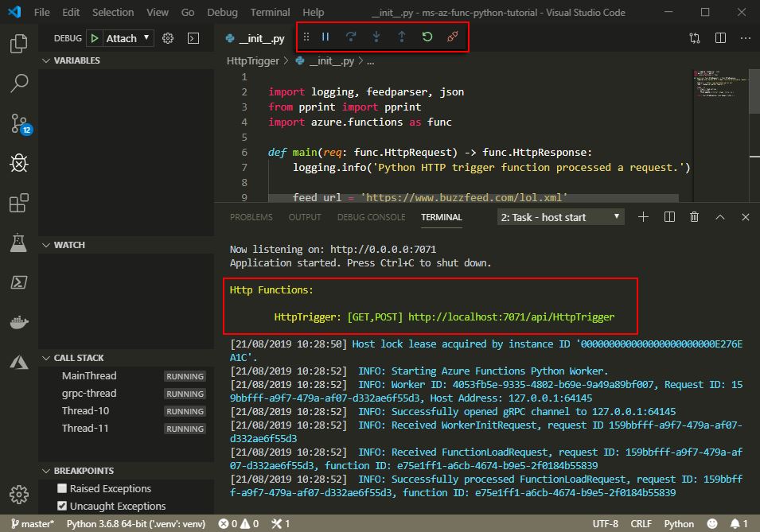
Task: Pause the debugger from the debug toolbar
Action: coord(325,37)
